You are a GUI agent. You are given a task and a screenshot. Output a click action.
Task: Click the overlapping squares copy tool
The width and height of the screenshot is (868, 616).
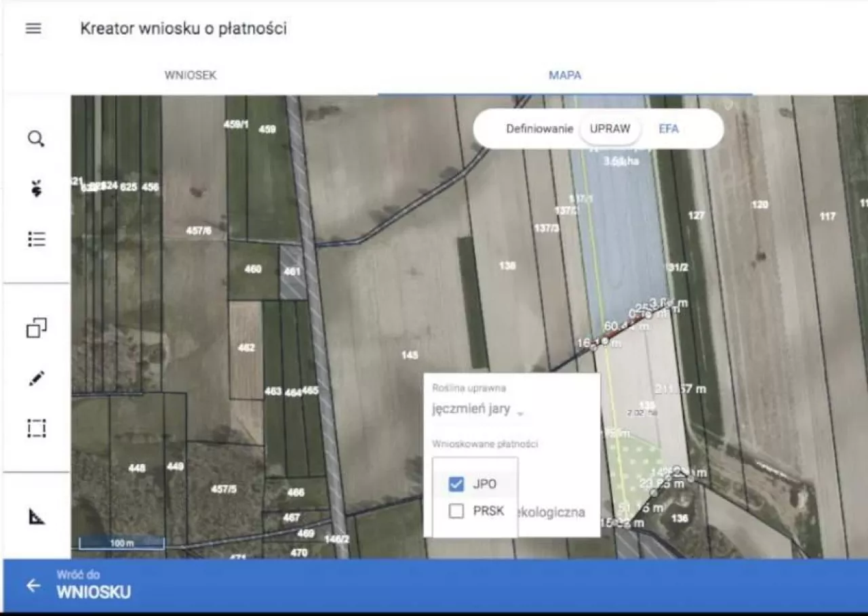point(37,329)
